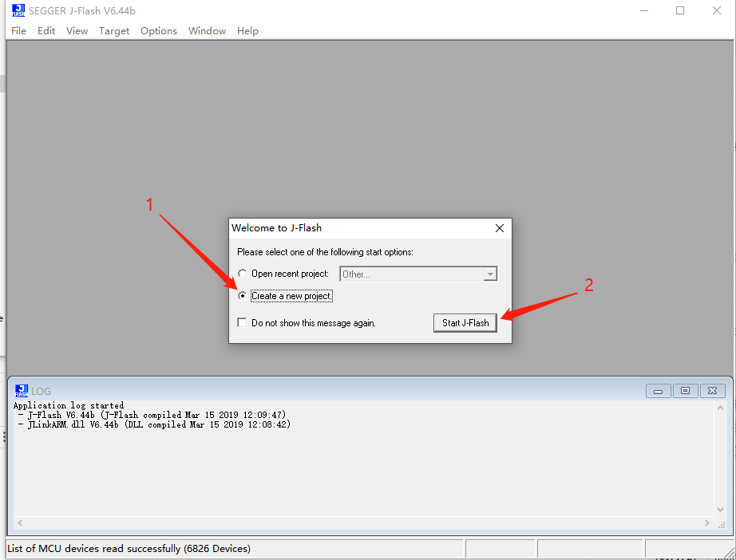Screen dimensions: 736x560
Task: Expand the recent project dropdown arrow
Action: (490, 274)
